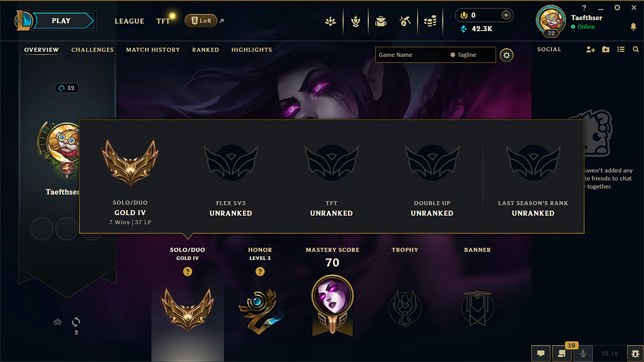Switch to the Challenges tab
The width and height of the screenshot is (644, 362).
click(93, 50)
